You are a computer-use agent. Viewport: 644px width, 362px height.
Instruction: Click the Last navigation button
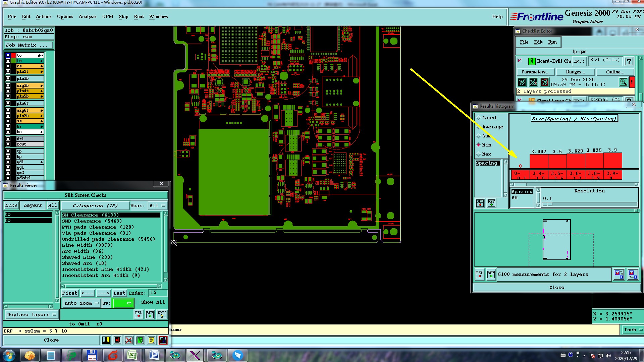click(x=119, y=293)
